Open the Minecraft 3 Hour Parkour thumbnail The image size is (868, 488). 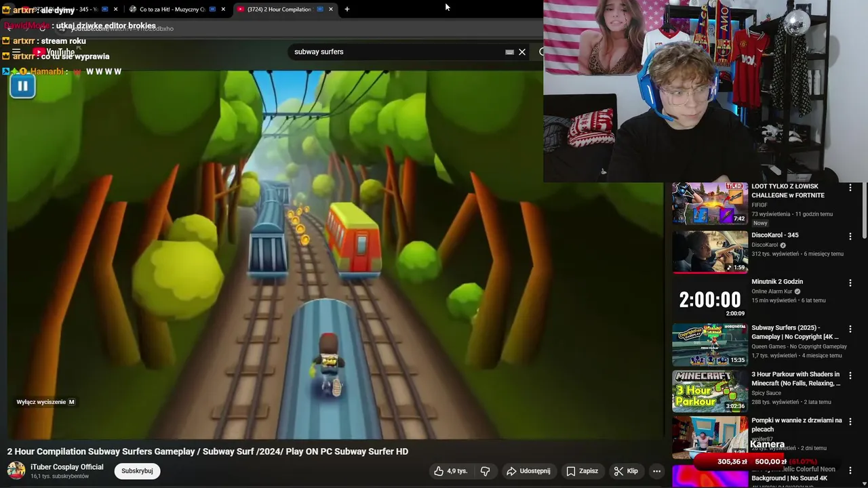click(710, 391)
